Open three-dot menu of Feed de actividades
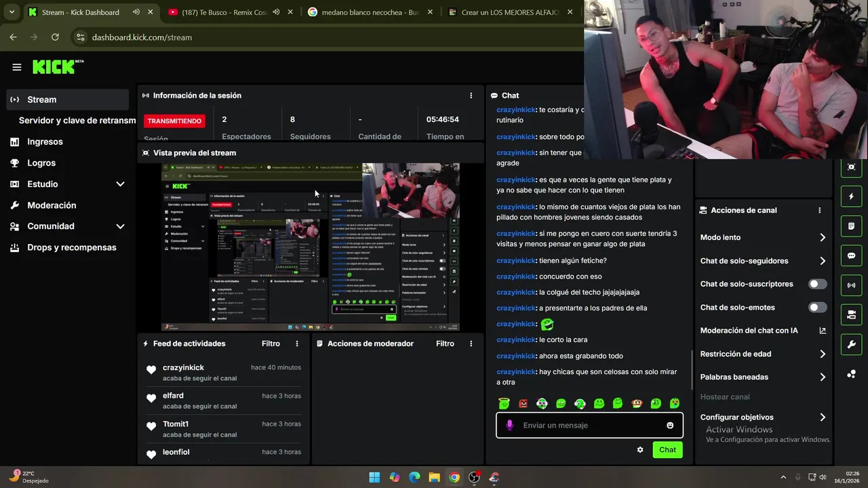 pos(297,344)
